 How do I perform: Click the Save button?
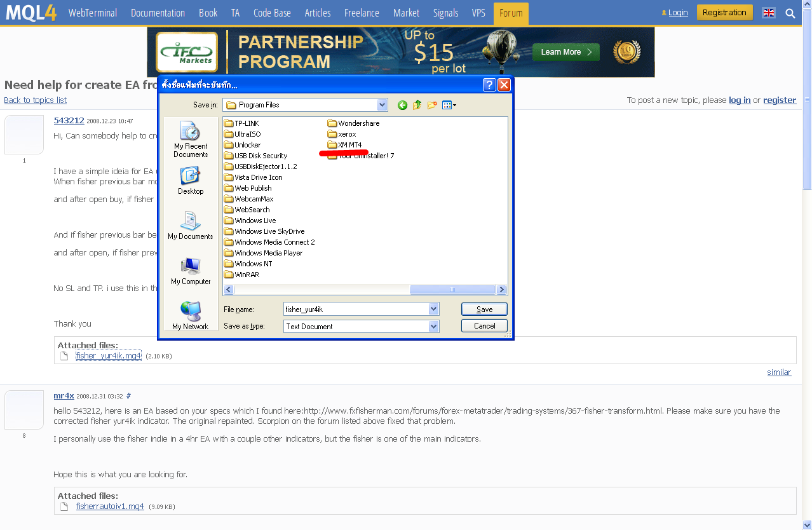click(x=484, y=309)
